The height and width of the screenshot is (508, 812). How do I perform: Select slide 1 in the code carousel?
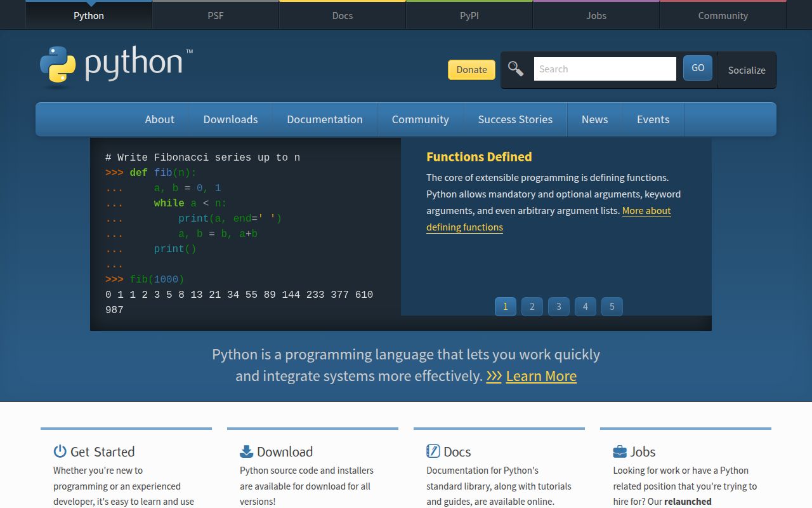(x=506, y=307)
